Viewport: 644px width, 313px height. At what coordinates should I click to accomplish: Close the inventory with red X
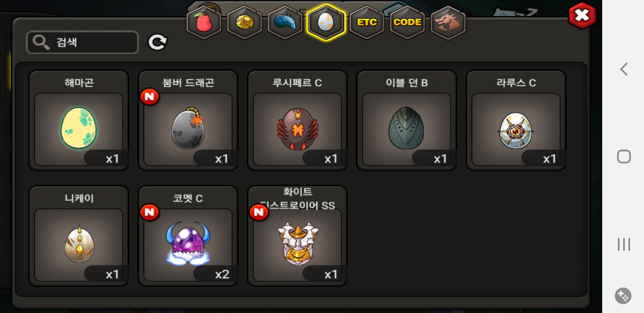tap(582, 16)
